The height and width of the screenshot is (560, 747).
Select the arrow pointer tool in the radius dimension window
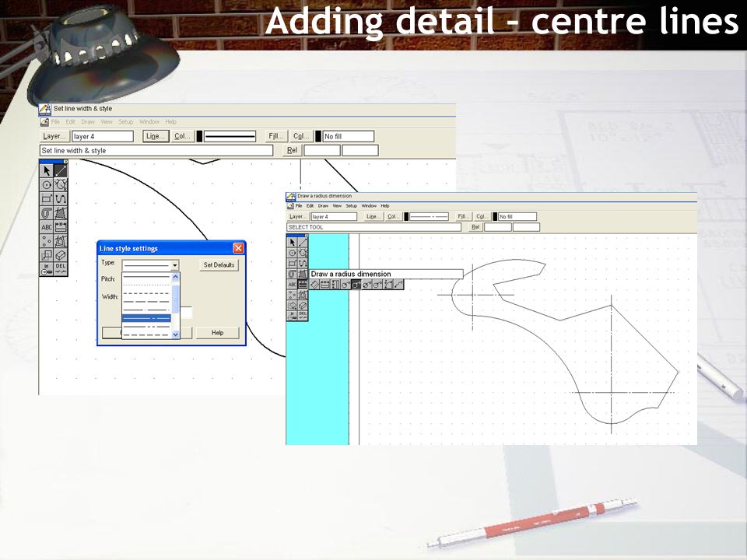(x=292, y=243)
